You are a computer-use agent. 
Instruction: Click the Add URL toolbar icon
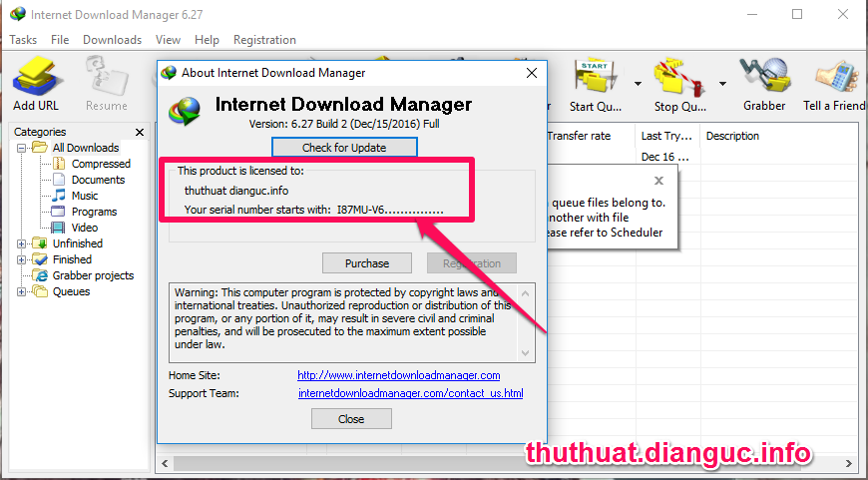coord(36,83)
